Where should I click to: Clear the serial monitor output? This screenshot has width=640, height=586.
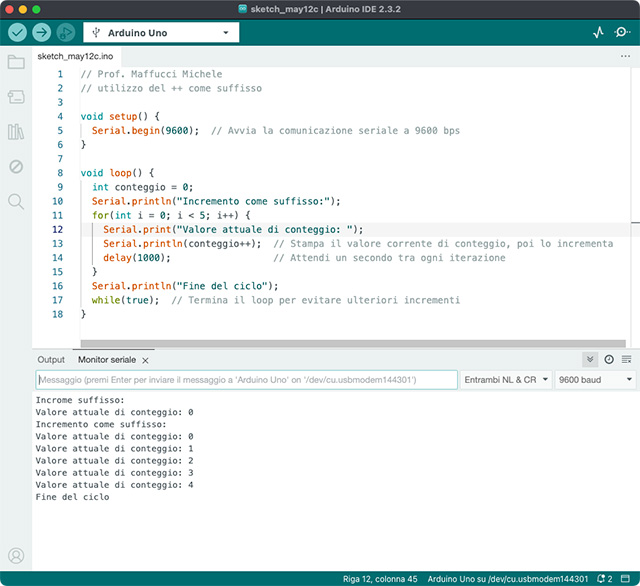click(626, 359)
